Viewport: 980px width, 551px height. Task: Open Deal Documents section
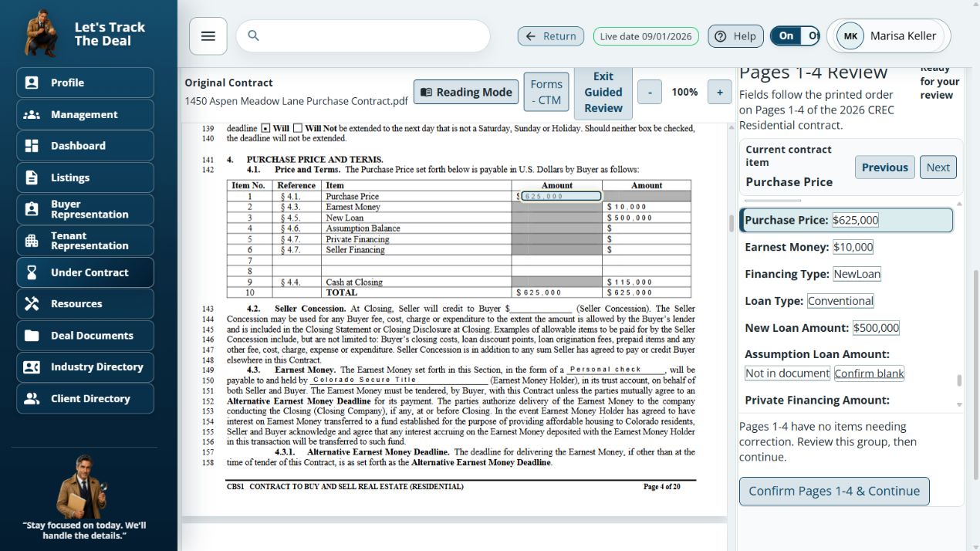point(85,336)
